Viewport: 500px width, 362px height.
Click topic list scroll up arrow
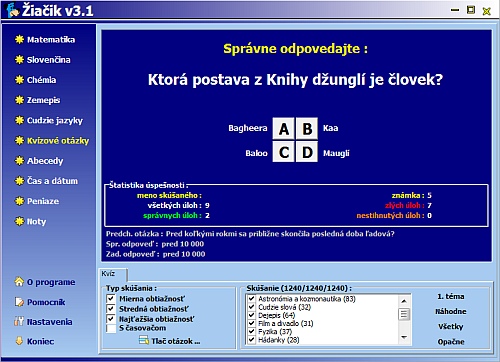point(404,301)
